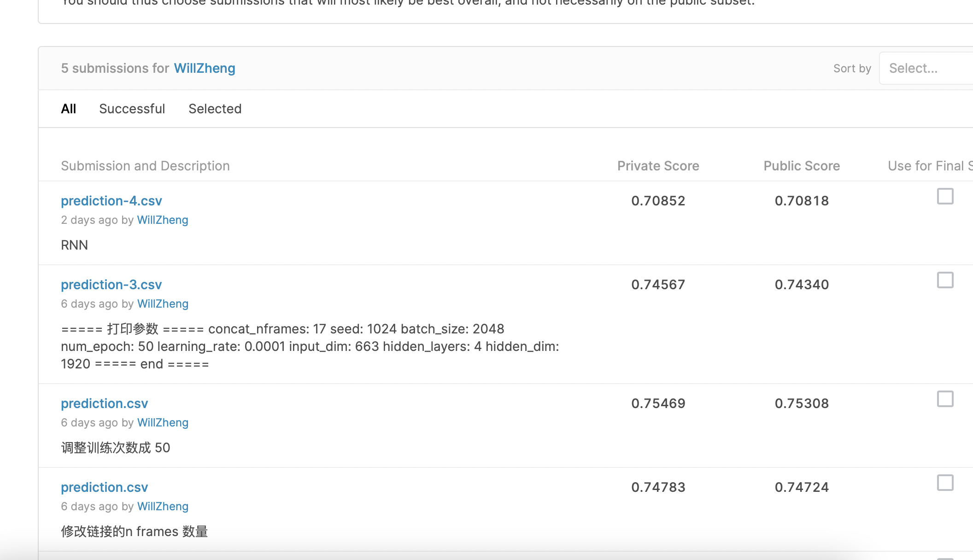Open WillZheng profile link in header
Screen dimensions: 973x560
[x=205, y=69]
